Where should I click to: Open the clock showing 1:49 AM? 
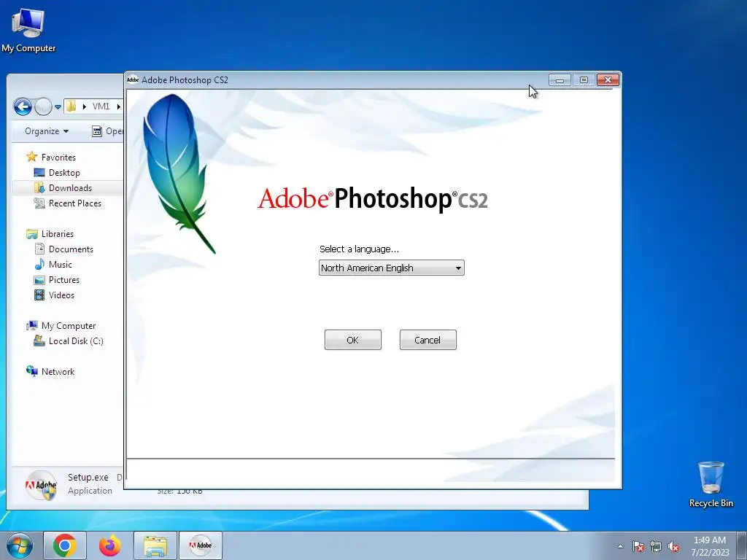(x=710, y=546)
